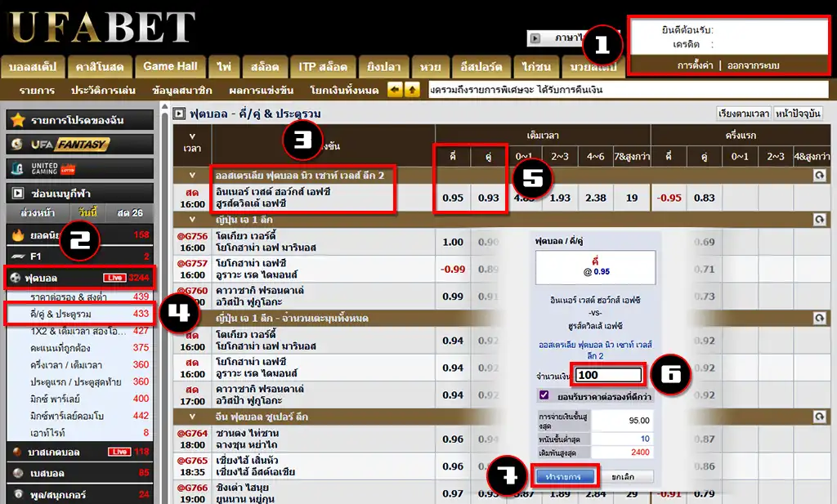Click the yellow left arrow by the ticker
Viewport: 837px width, 504px height.
click(x=395, y=90)
